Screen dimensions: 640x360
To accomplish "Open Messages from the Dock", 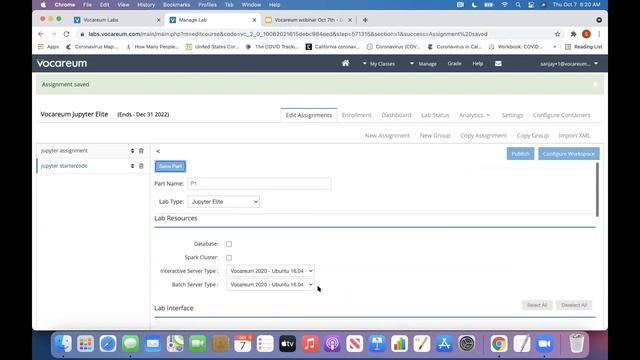I will point(130,344).
